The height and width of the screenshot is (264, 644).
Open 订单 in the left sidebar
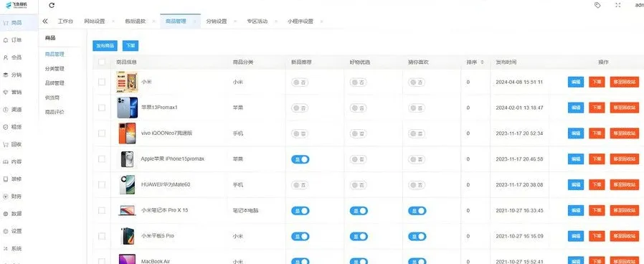coord(13,40)
